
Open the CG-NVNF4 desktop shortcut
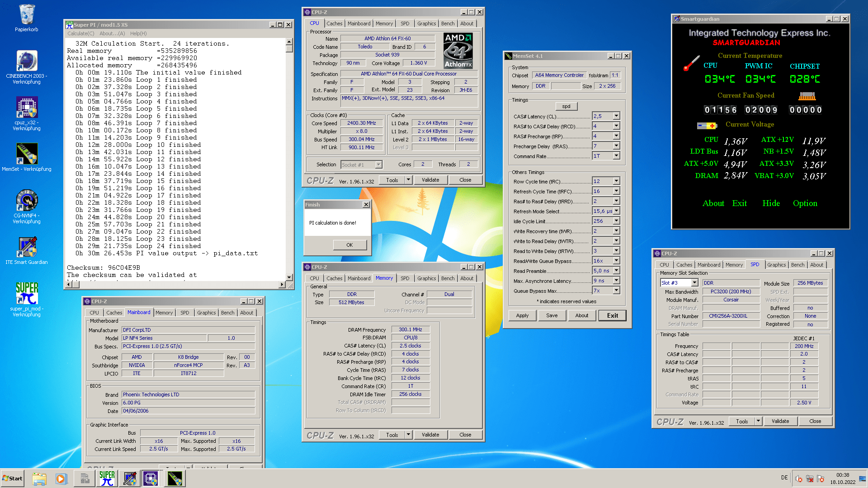pos(26,201)
